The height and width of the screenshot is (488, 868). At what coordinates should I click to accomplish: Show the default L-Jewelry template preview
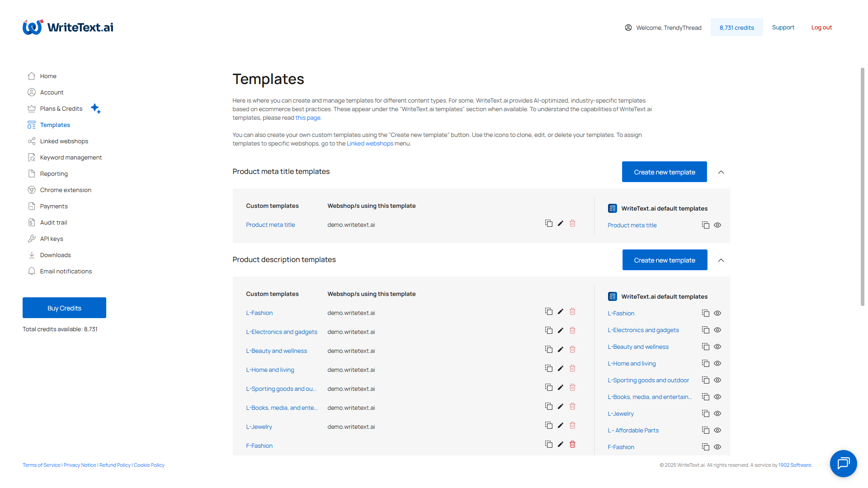(x=717, y=413)
